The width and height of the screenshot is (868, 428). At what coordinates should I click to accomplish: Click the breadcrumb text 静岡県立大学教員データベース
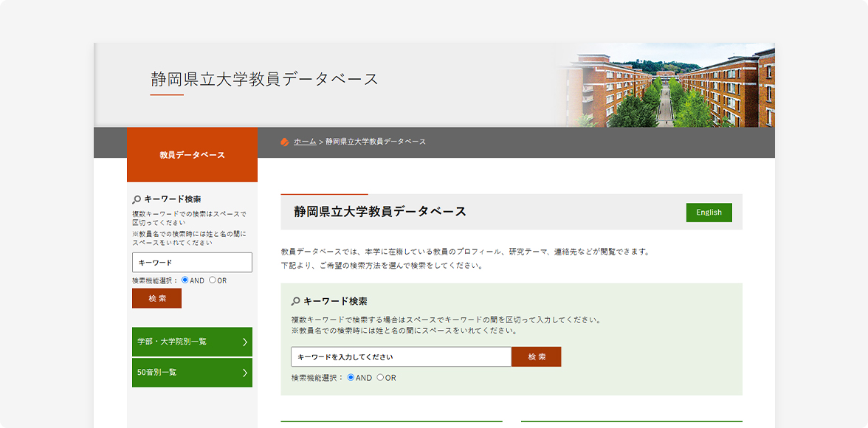tap(376, 142)
